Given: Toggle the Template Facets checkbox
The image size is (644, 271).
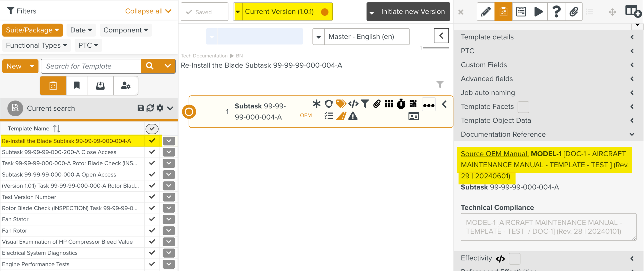Looking at the screenshot, I should [523, 107].
